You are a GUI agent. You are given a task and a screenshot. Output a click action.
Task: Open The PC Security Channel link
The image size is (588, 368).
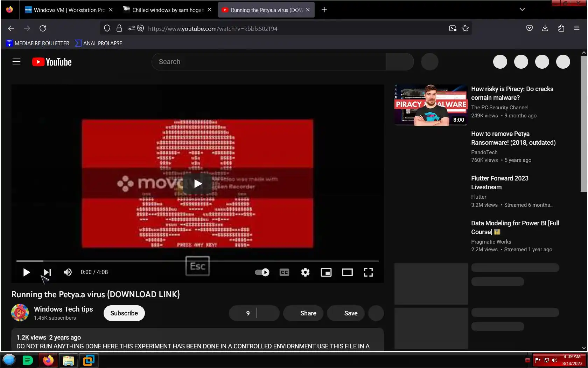tap(499, 108)
